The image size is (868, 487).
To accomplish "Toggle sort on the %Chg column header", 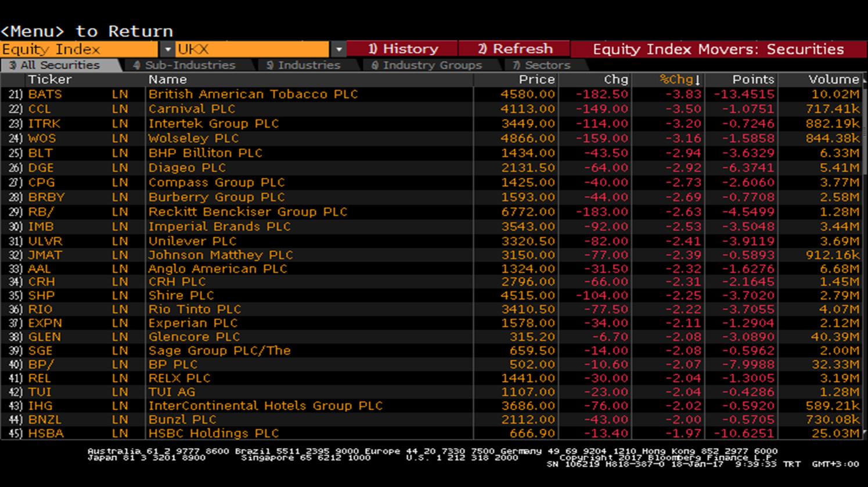I will [680, 80].
